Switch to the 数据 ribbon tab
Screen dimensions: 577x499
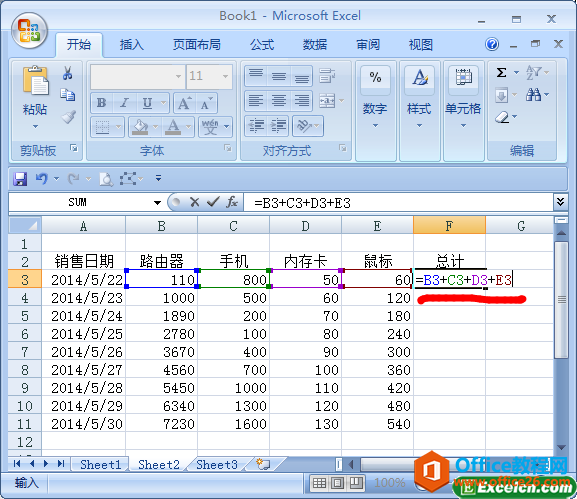[315, 45]
